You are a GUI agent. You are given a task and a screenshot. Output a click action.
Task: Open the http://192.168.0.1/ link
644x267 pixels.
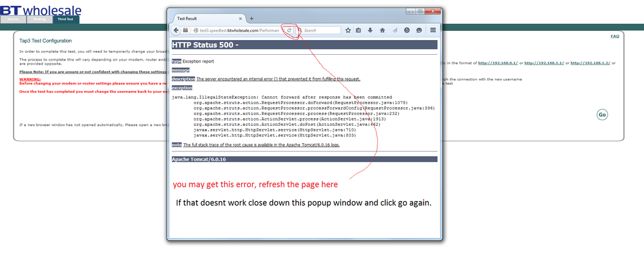[498, 63]
